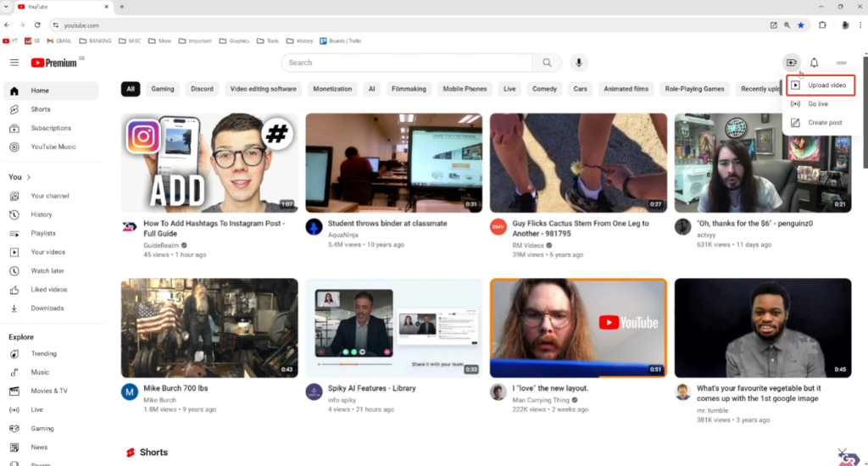The height and width of the screenshot is (466, 868).
Task: Click the search magnifier button
Action: click(547, 63)
